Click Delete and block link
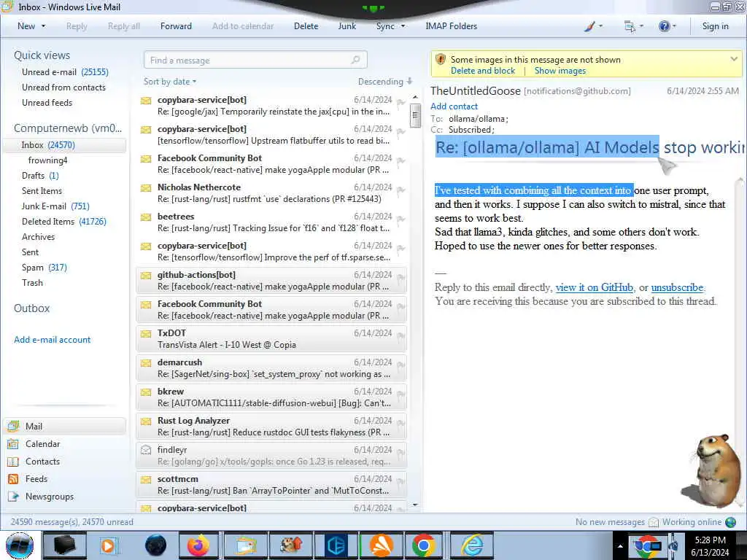Viewport: 747px width, 560px height. coord(483,71)
